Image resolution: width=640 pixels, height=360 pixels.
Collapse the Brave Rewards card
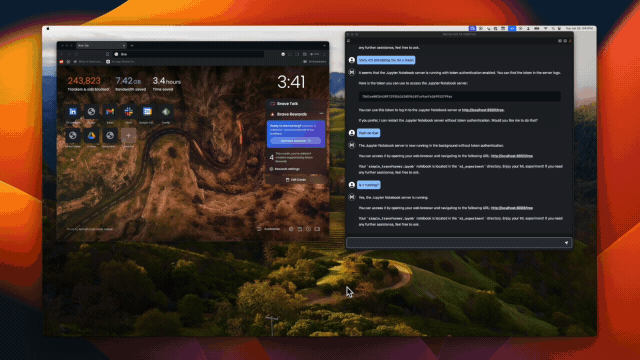pyautogui.click(x=321, y=114)
